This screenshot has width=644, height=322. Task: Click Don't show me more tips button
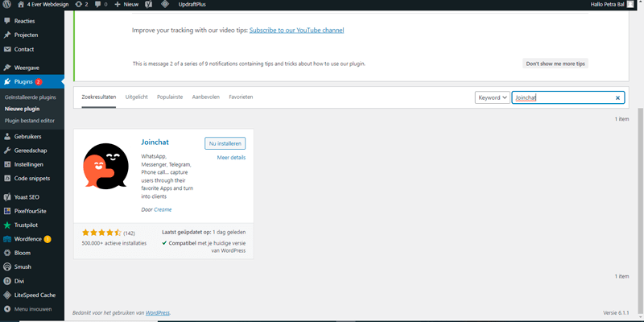point(555,64)
